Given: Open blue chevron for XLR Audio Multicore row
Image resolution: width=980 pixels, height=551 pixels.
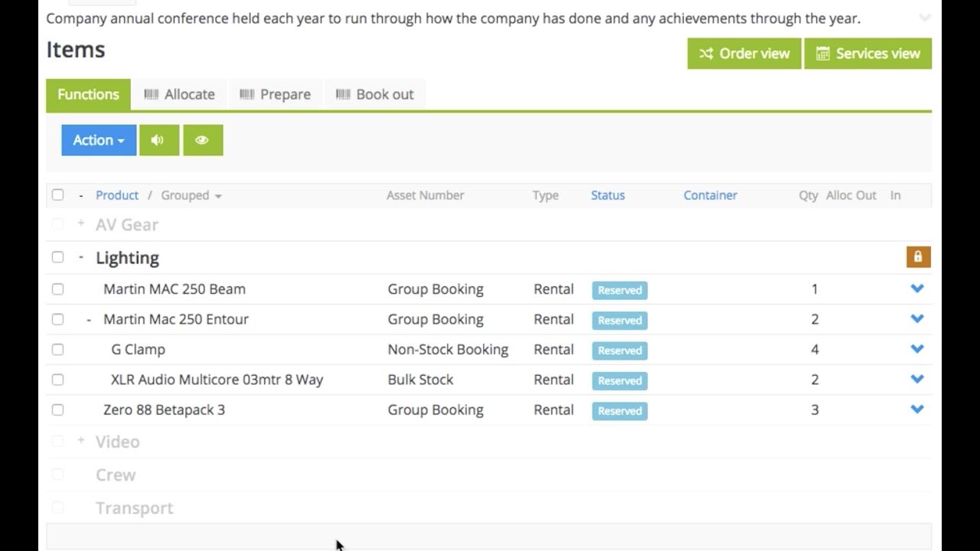Looking at the screenshot, I should point(917,380).
